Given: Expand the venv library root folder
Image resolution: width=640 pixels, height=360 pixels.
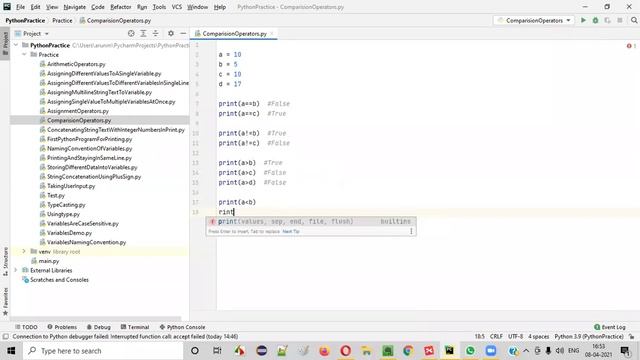Looking at the screenshot, I should tap(24, 251).
